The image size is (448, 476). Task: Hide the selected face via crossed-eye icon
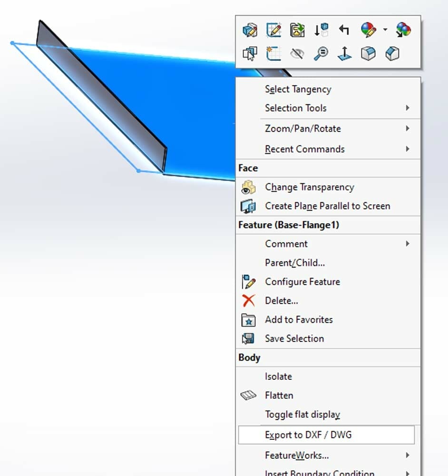pos(297,53)
